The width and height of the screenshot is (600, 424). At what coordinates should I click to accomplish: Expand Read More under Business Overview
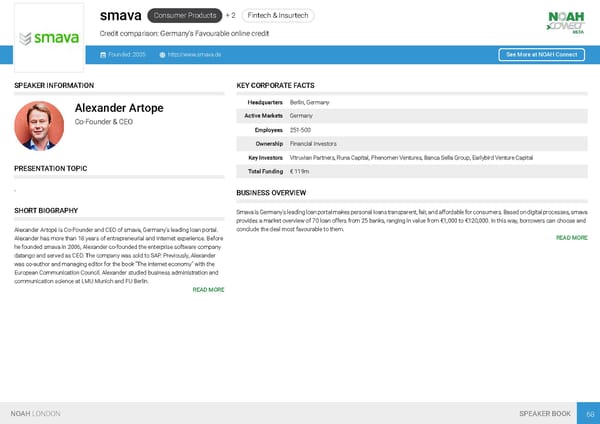[x=571, y=238]
